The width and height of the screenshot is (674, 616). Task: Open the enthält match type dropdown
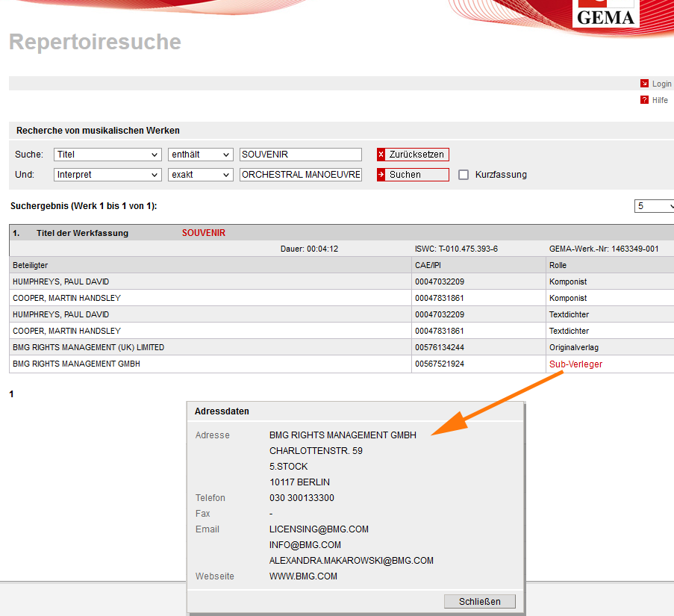[x=200, y=155]
